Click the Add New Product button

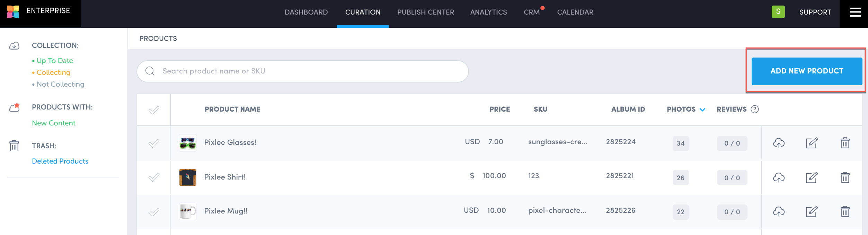point(806,71)
